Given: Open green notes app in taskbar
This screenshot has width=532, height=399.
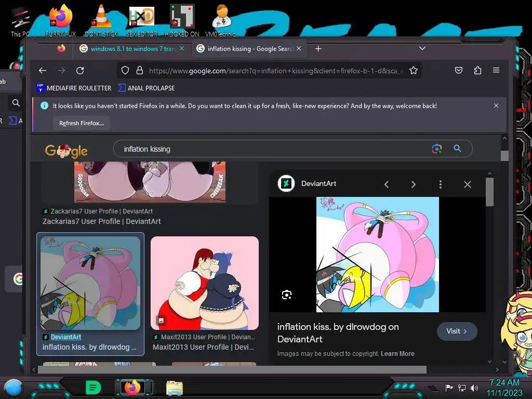Looking at the screenshot, I should click(93, 388).
